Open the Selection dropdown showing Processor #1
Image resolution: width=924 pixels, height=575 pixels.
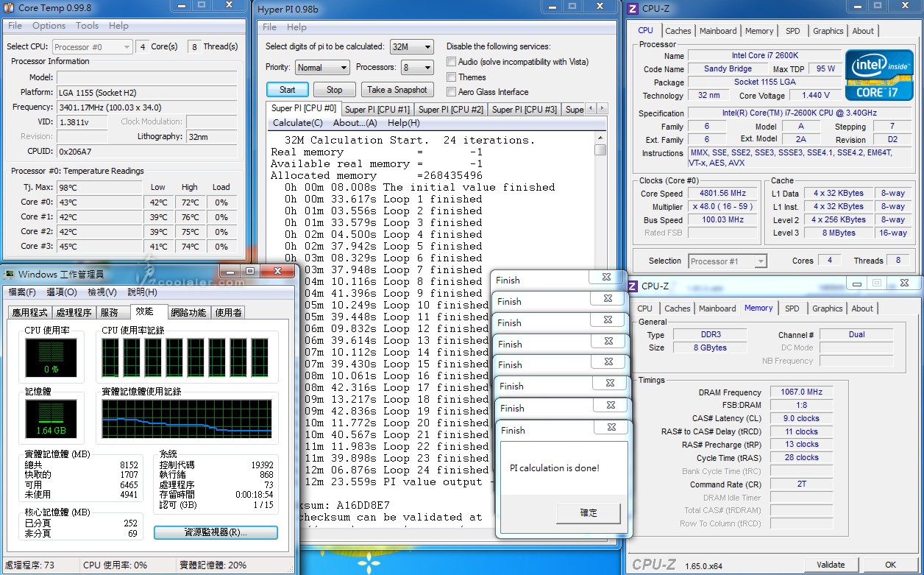(728, 261)
